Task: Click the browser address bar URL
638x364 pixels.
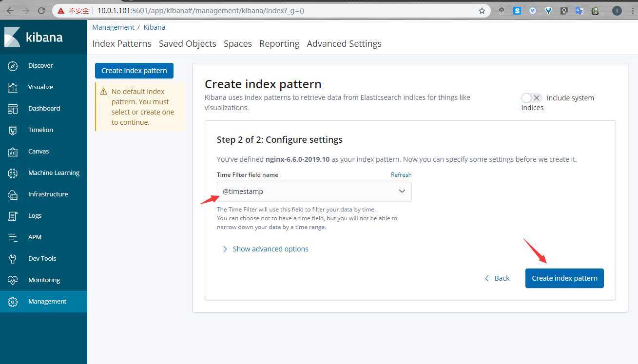Action: click(200, 10)
